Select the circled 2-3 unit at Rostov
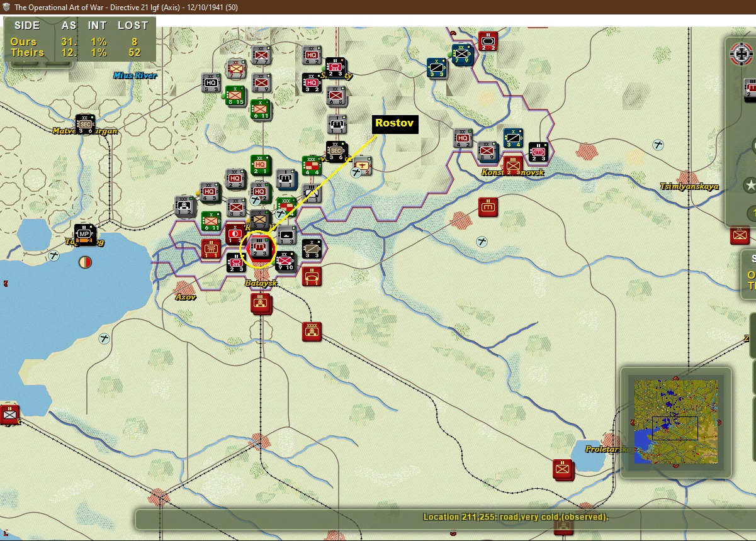This screenshot has width=756, height=541. 260,247
